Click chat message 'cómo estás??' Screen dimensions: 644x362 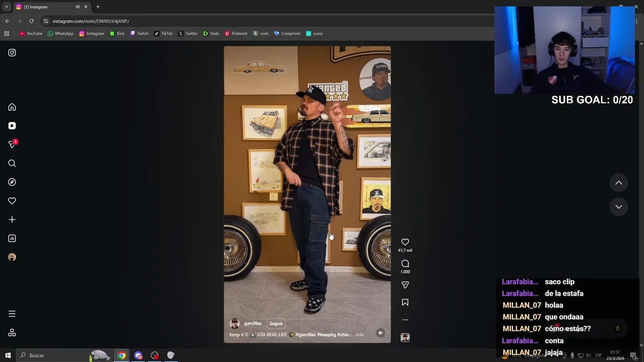(x=568, y=329)
